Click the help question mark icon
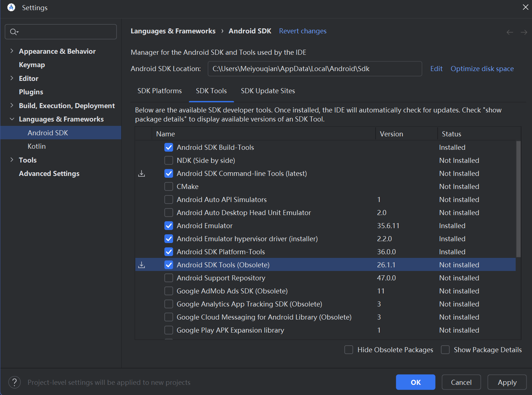Screen dimensions: 532x395 (x=15, y=382)
